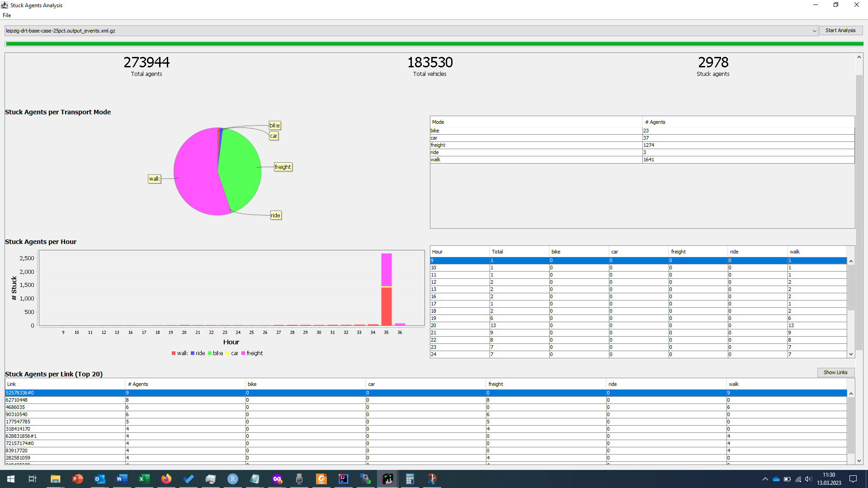
Task: Open the Windows Start menu
Action: pos(10,479)
